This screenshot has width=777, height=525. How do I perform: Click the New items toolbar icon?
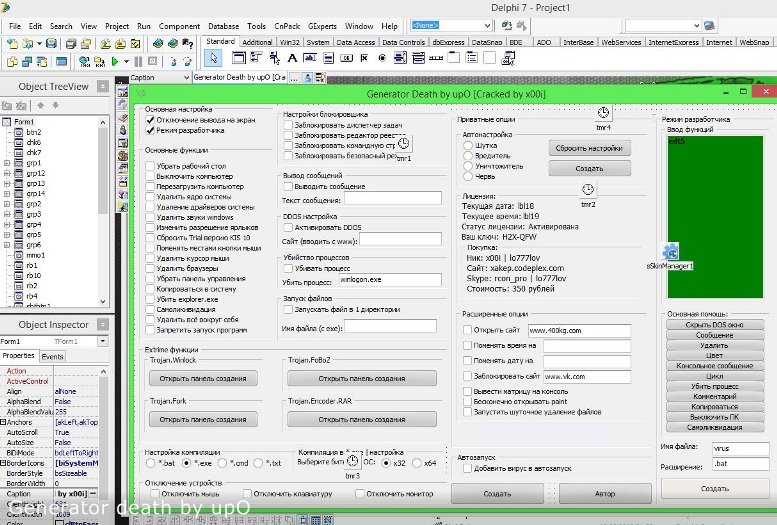[x=12, y=44]
